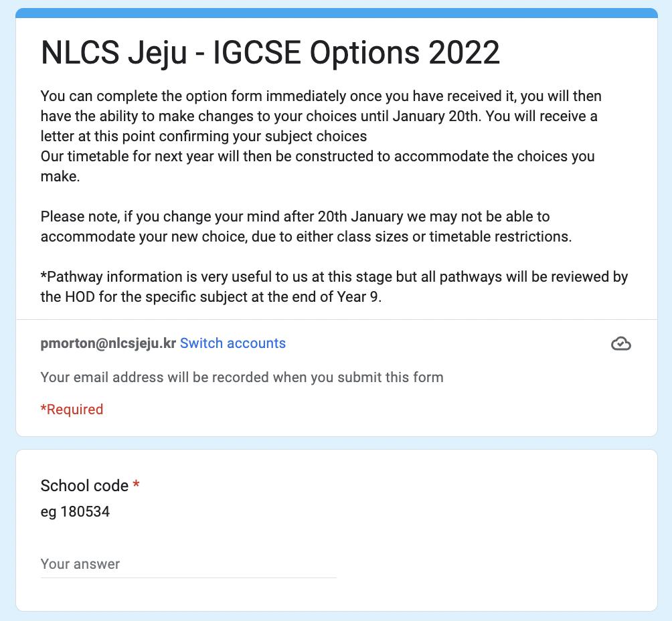Click the red *Required notice

[72, 410]
